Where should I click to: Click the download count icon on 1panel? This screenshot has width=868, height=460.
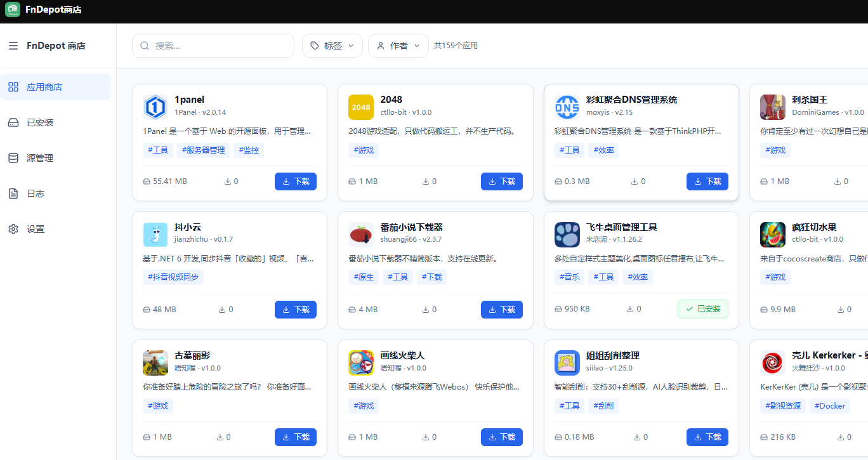(228, 181)
